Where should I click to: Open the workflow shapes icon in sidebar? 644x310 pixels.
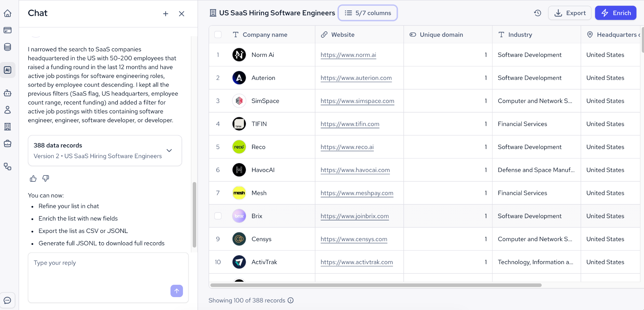[8, 167]
